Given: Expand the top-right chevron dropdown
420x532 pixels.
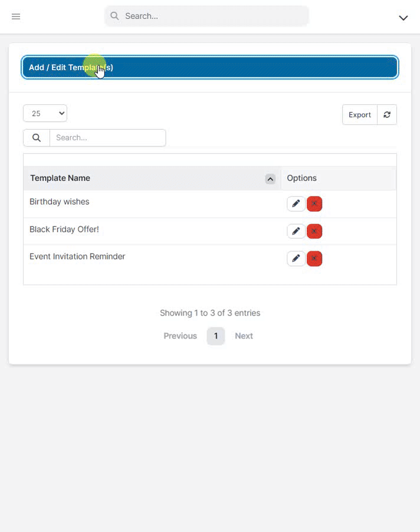Looking at the screenshot, I should click(x=403, y=18).
